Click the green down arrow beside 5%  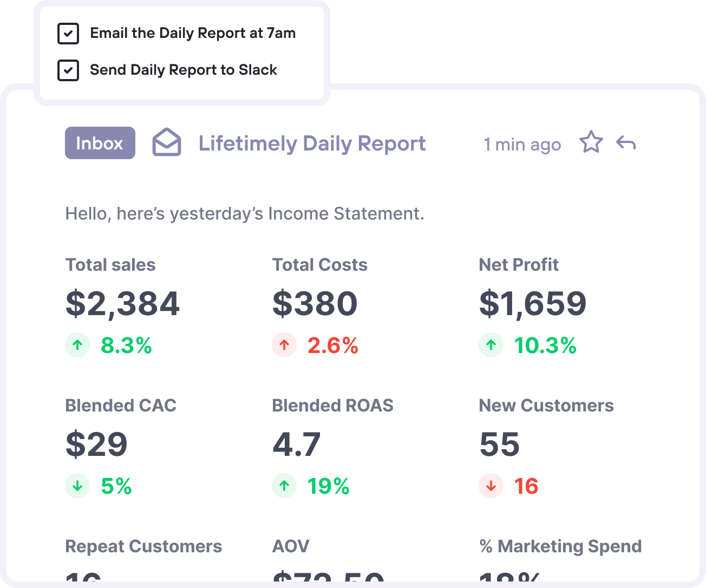coord(77,486)
